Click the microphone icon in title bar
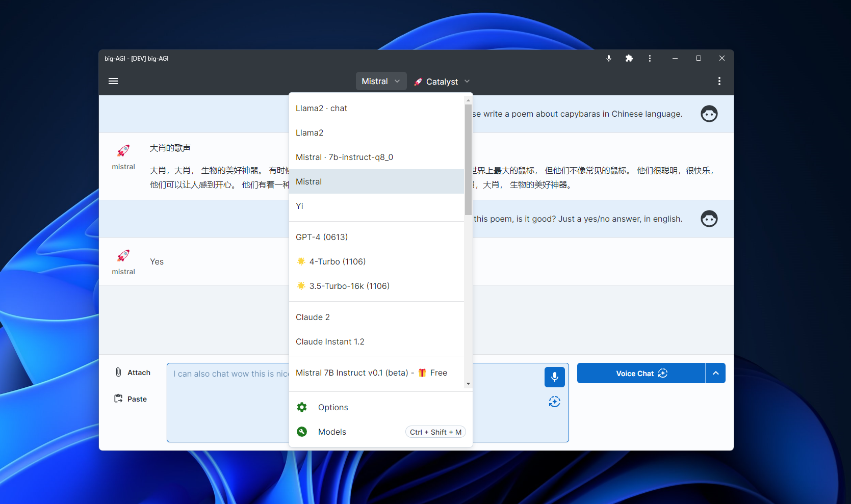The width and height of the screenshot is (851, 504). (608, 58)
